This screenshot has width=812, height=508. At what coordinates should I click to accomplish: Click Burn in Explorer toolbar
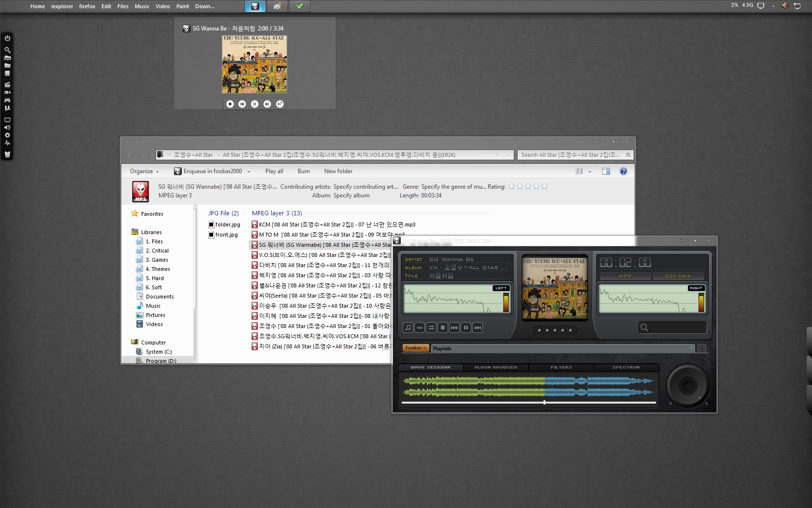[x=304, y=171]
